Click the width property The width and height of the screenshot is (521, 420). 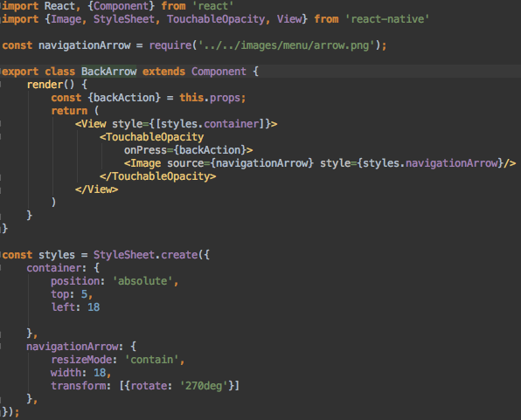(x=66, y=373)
